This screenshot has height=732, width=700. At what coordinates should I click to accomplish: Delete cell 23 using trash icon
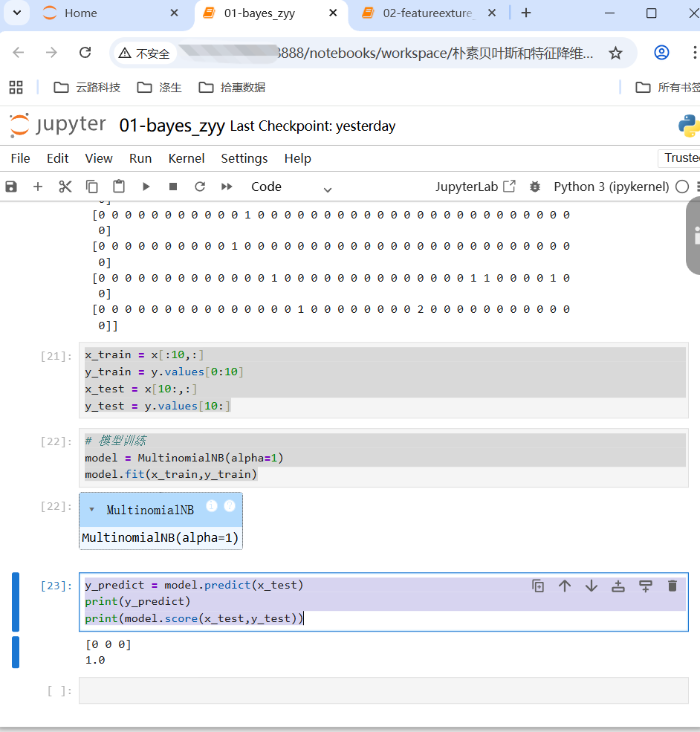673,586
